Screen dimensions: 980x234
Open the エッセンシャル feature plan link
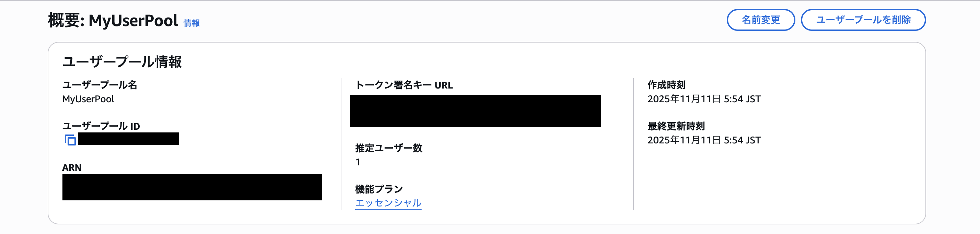click(388, 203)
